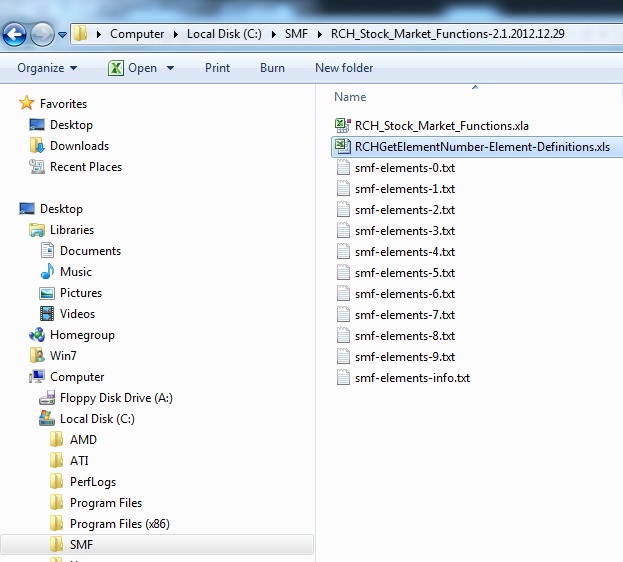Click the ATI folder icon
This screenshot has height=562, width=623.
56,460
